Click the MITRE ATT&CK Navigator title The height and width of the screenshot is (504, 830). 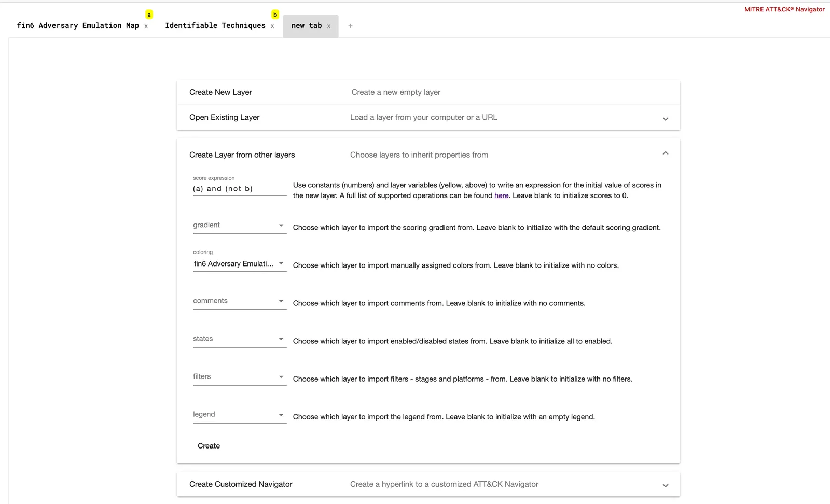(784, 9)
